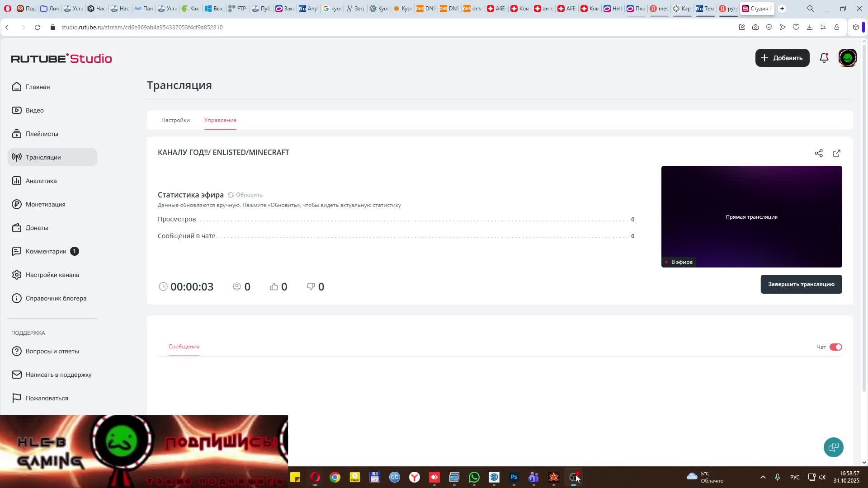Click Завершить трансляцию button

click(801, 284)
